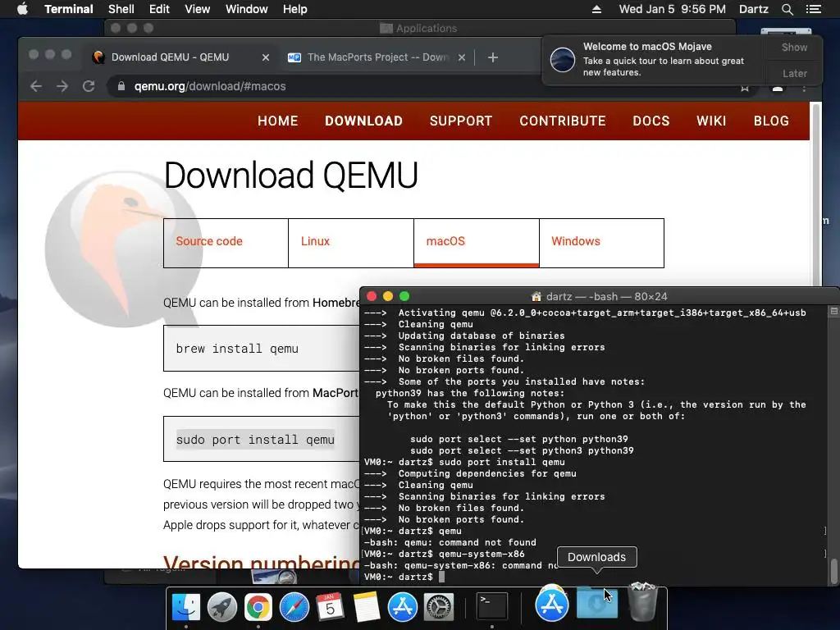840x630 pixels.
Task: Go forward in the browser
Action: (x=62, y=86)
